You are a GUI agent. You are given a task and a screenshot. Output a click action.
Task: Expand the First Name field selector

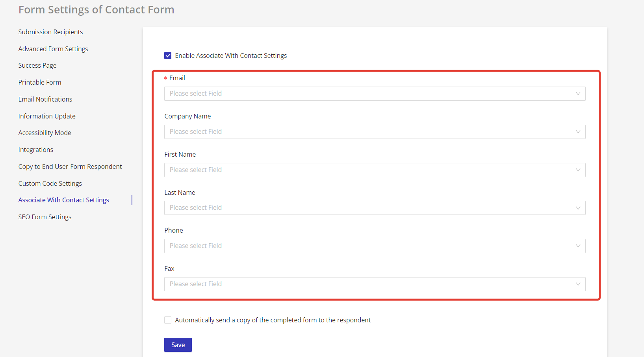point(374,170)
